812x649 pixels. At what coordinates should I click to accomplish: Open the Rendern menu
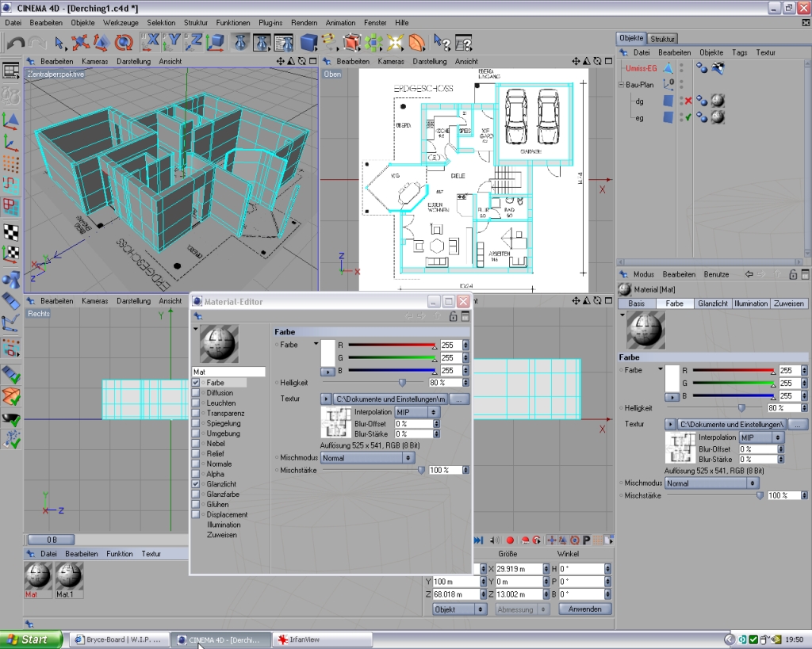click(304, 23)
